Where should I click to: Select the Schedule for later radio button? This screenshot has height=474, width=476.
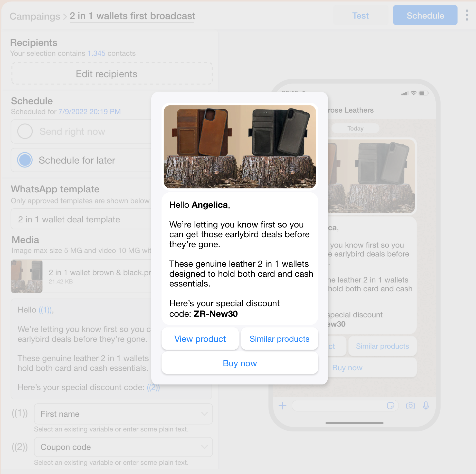pyautogui.click(x=25, y=160)
